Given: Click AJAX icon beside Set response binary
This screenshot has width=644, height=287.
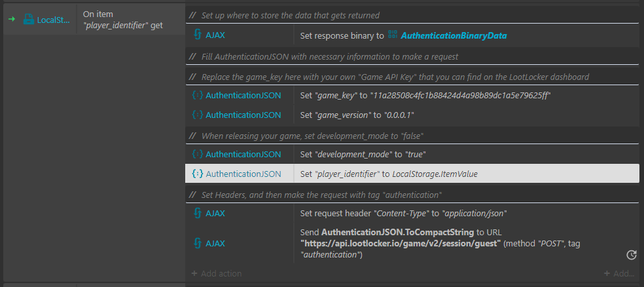Looking at the screenshot, I should pos(198,35).
